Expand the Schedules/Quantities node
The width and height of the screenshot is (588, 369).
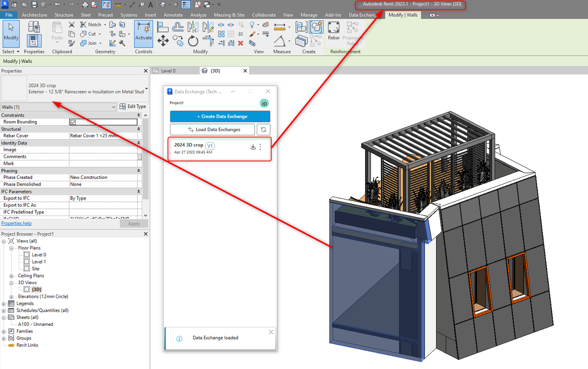(4, 311)
